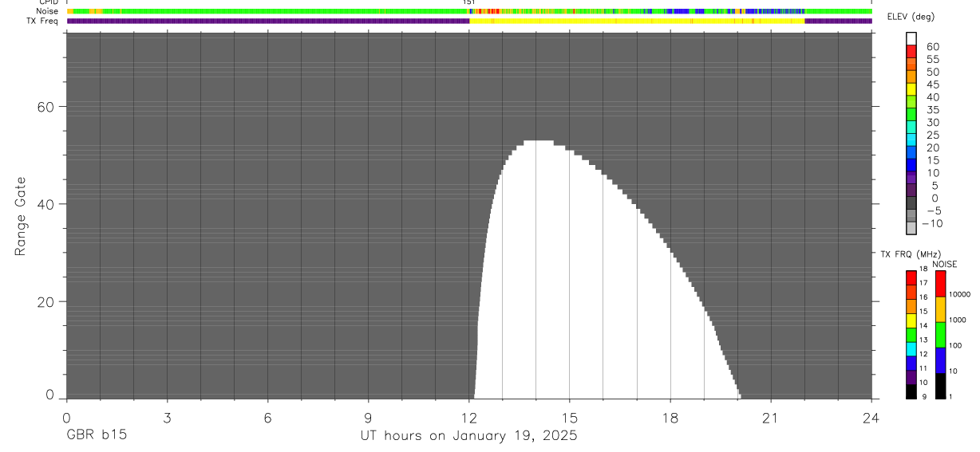Click the 'NOISE' legend heading

point(945,265)
